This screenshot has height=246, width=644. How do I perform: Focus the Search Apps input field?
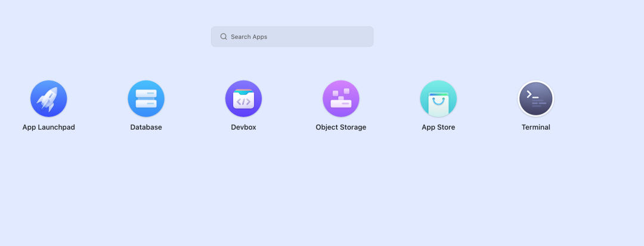coord(292,36)
